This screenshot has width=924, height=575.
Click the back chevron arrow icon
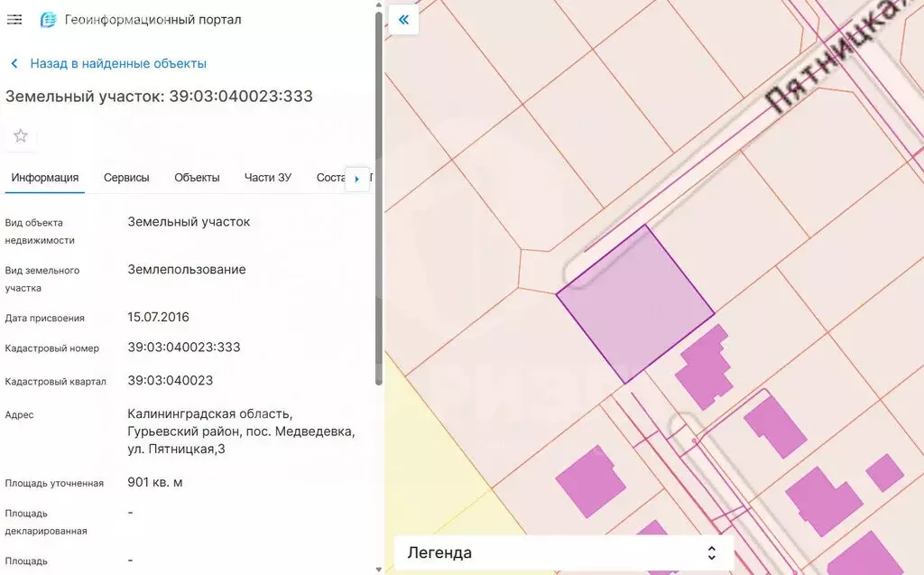[x=14, y=63]
